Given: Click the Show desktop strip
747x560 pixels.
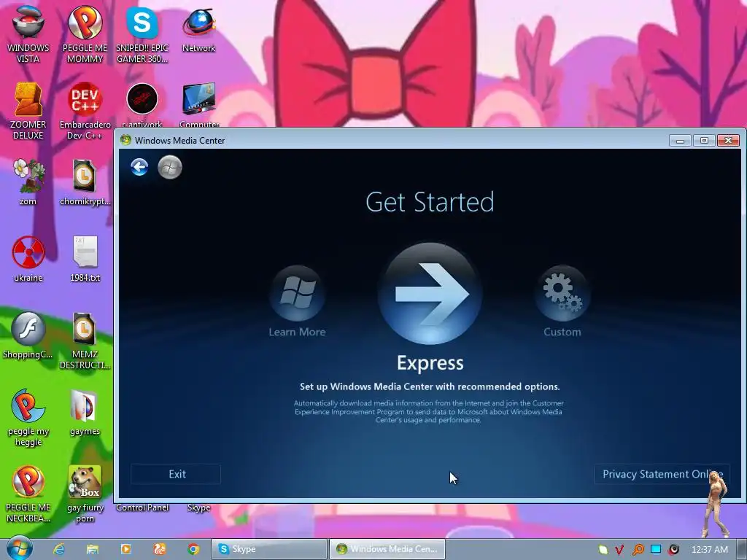Looking at the screenshot, I should (x=742, y=549).
